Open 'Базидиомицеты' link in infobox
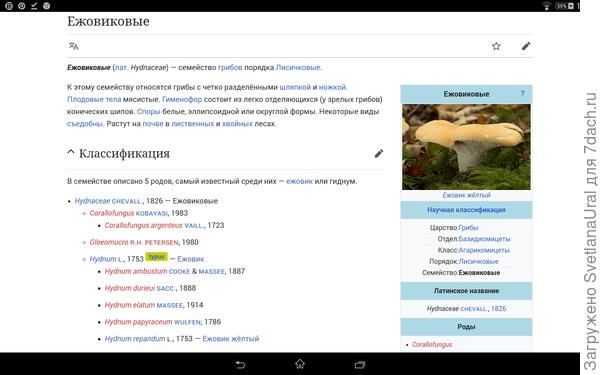Image resolution: width=600 pixels, height=375 pixels. [484, 239]
